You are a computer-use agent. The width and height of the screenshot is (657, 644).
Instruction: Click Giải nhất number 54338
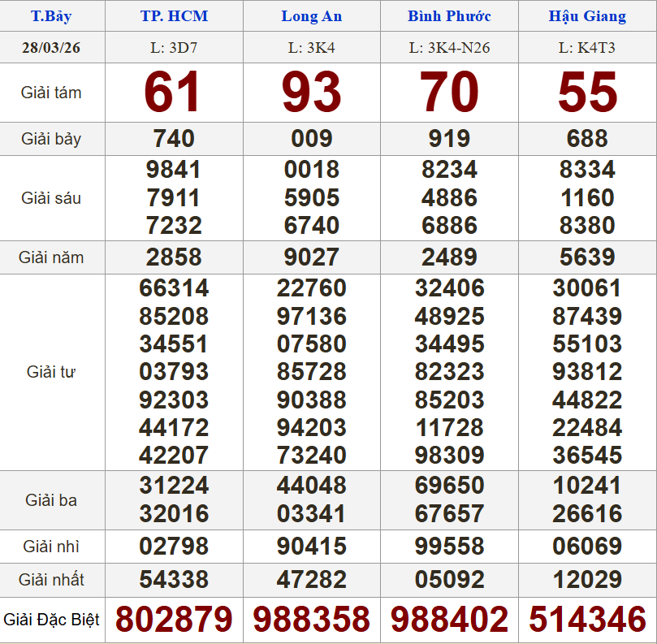(174, 580)
